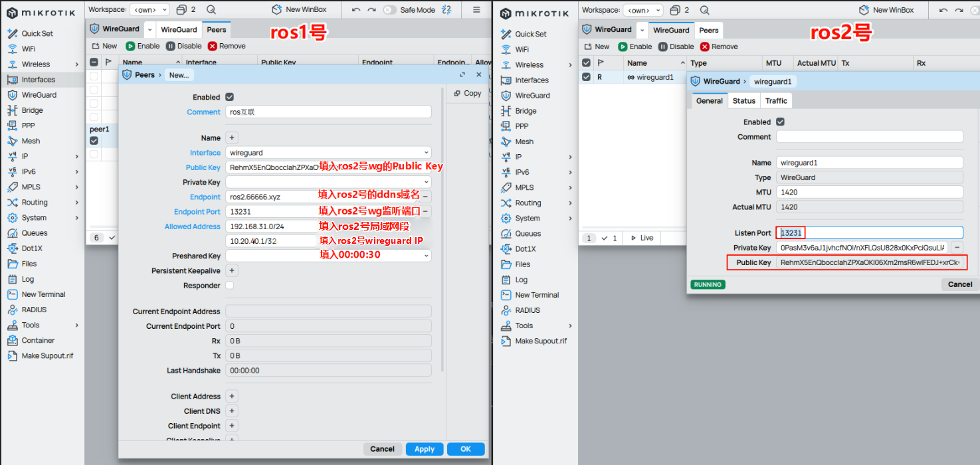Open the hamburger menu in left window
Viewport: 980px width, 465px height.
[476, 10]
